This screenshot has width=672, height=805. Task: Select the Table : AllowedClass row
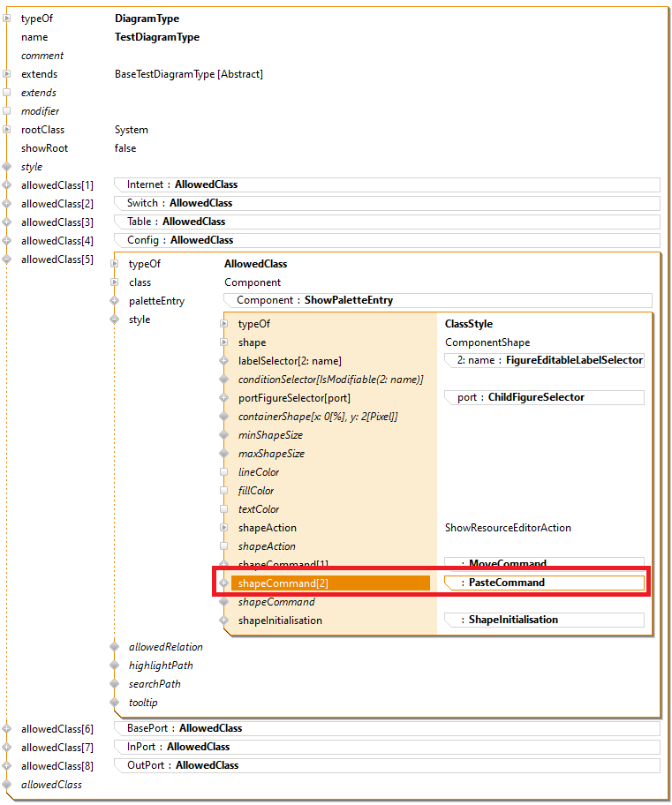387,222
